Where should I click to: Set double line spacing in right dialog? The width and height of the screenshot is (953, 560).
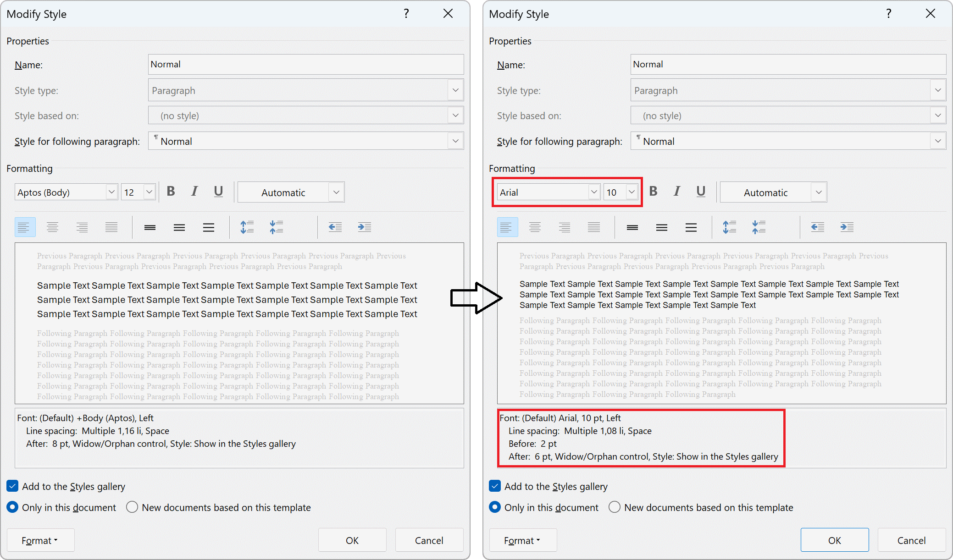691,227
